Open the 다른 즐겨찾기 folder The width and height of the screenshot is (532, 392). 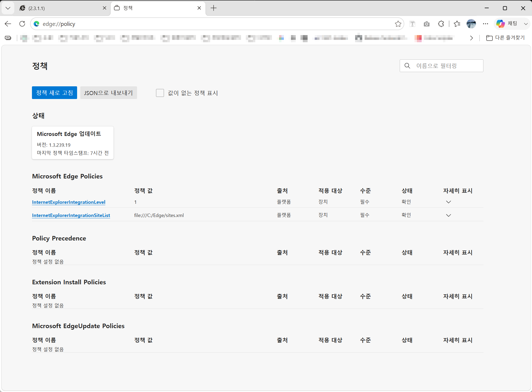coord(505,38)
